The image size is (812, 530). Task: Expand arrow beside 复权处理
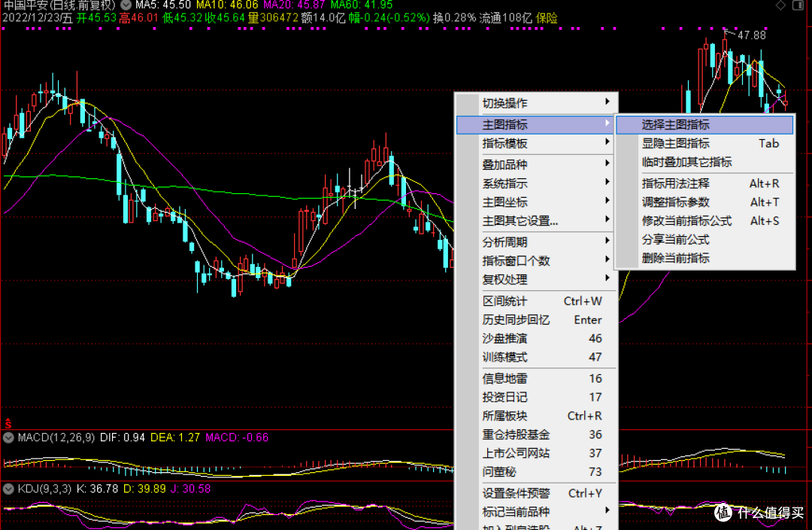607,278
